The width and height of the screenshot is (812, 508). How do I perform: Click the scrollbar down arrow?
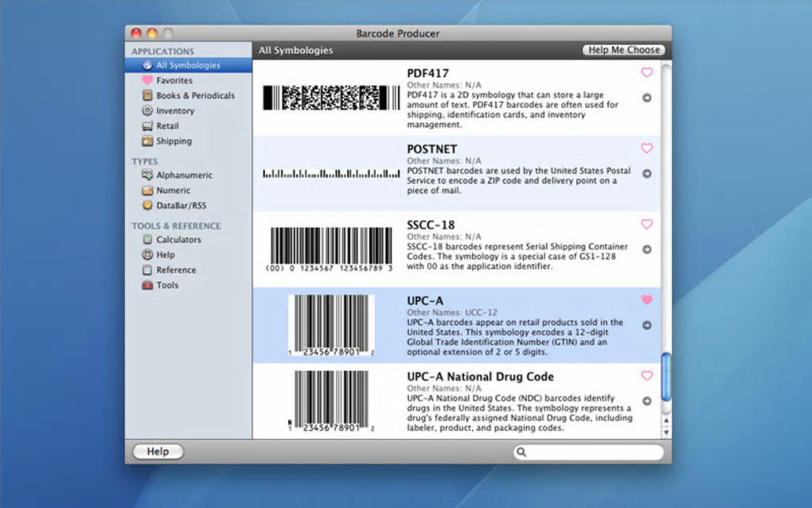(666, 432)
